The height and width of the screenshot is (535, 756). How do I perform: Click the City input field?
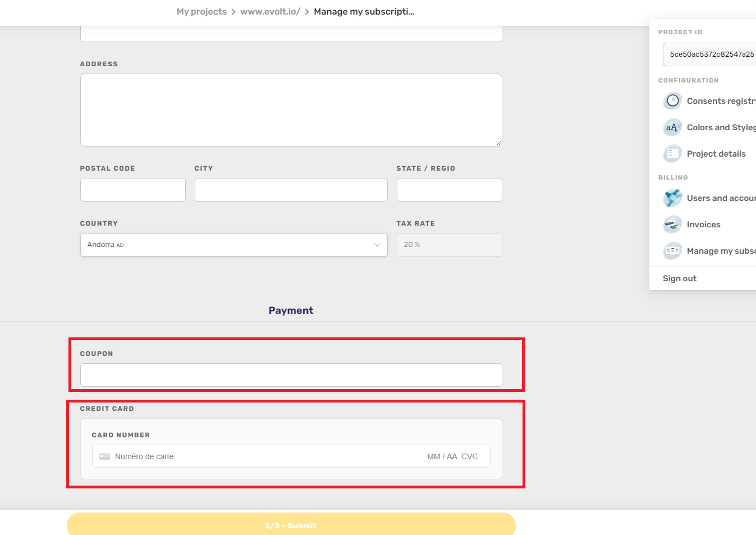click(x=291, y=190)
